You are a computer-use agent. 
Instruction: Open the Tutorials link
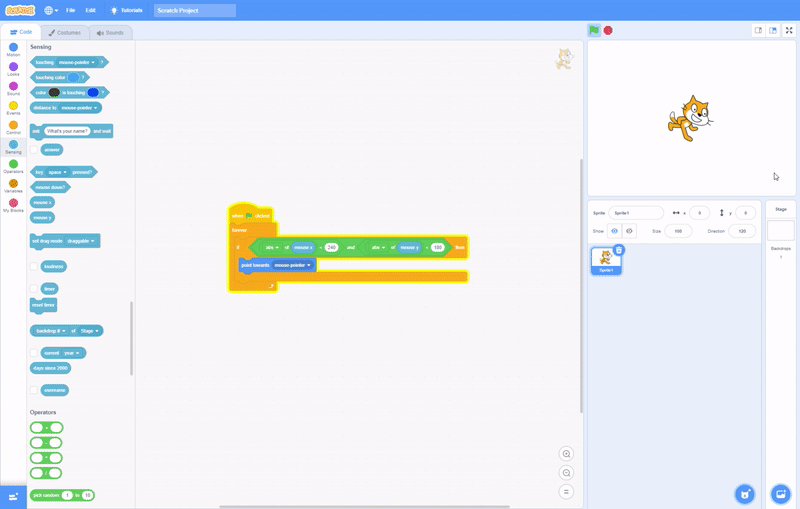[x=126, y=10]
